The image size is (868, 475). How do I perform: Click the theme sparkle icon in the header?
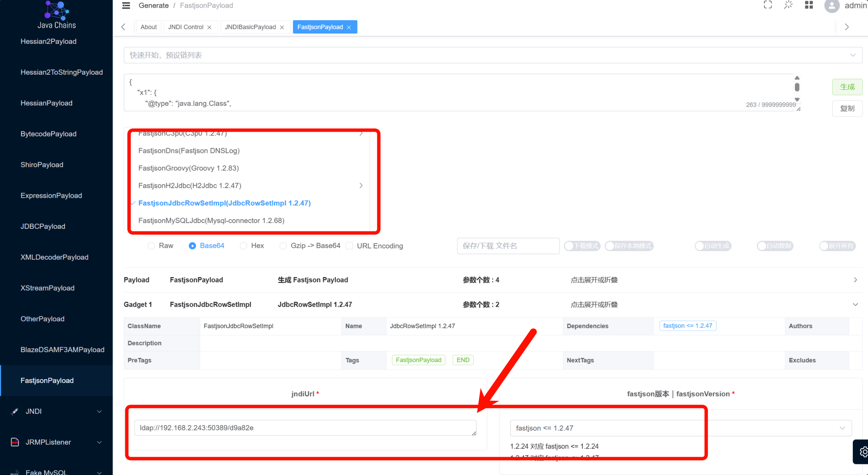coord(788,5)
